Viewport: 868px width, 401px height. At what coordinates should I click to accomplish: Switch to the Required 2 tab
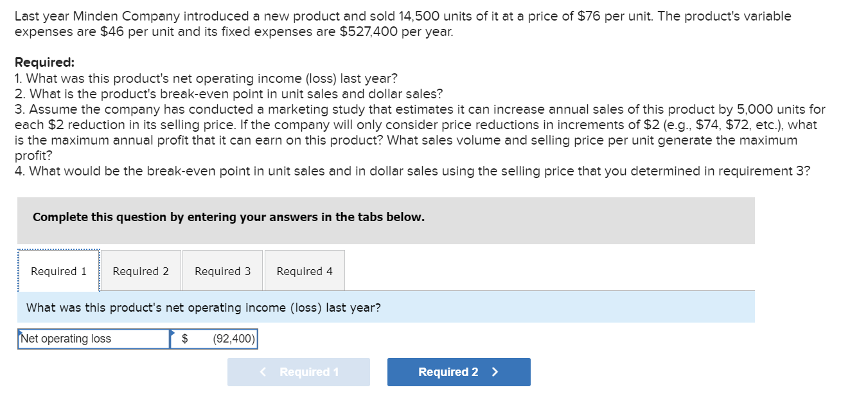[x=141, y=271]
